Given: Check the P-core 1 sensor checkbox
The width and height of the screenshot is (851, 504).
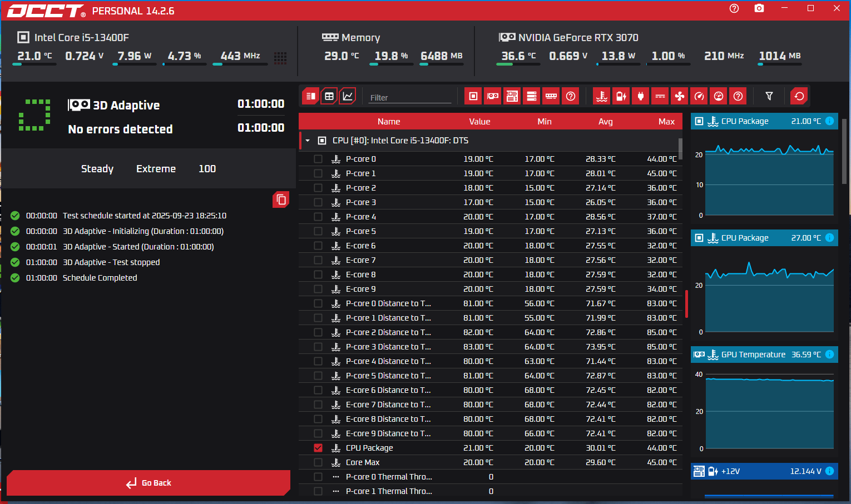Looking at the screenshot, I should (318, 173).
